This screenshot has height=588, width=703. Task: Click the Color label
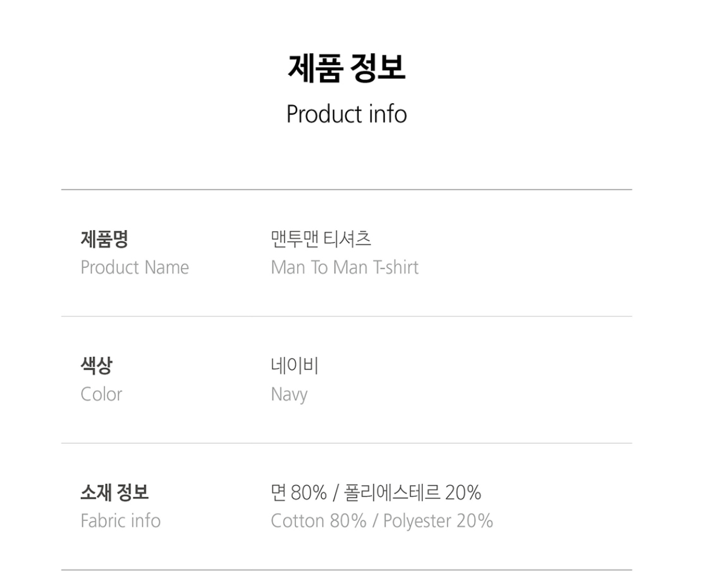coord(101,394)
